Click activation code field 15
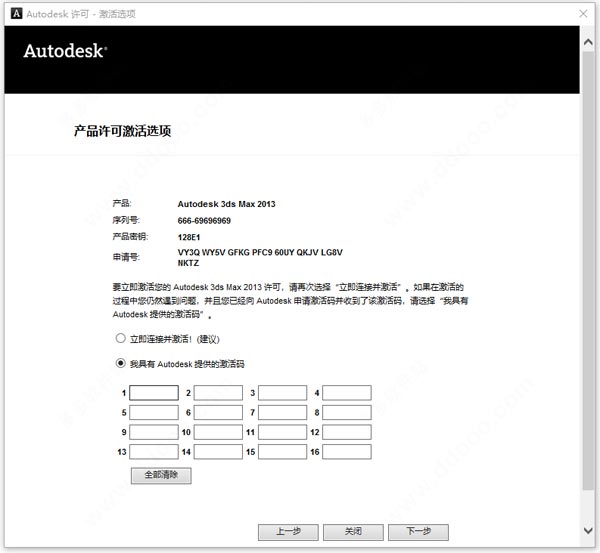The height and width of the screenshot is (553, 600). point(282,452)
